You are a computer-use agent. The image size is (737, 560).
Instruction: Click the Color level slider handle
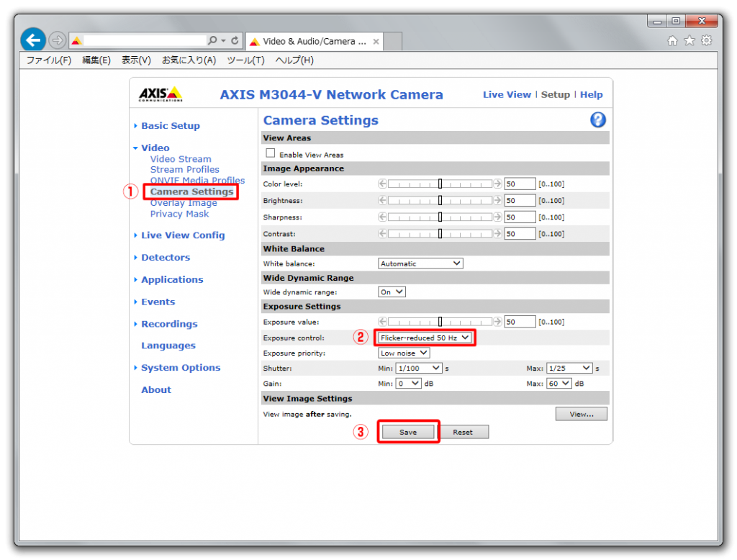(440, 184)
